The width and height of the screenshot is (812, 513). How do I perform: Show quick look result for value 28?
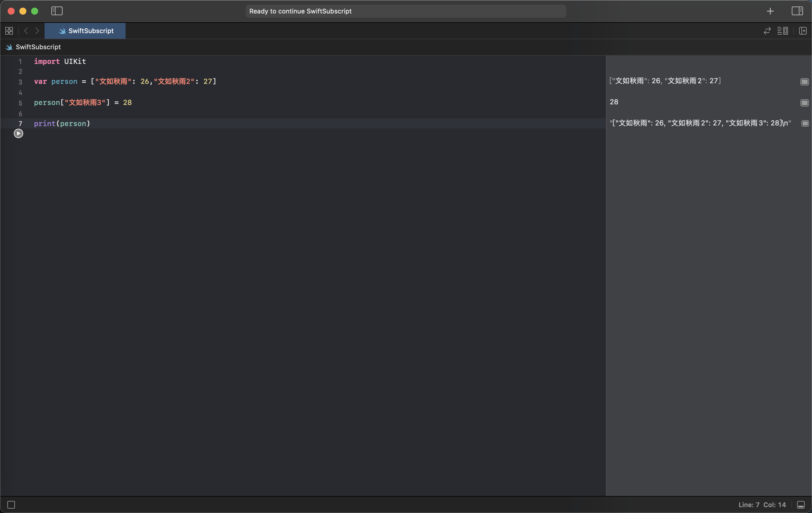coord(804,103)
